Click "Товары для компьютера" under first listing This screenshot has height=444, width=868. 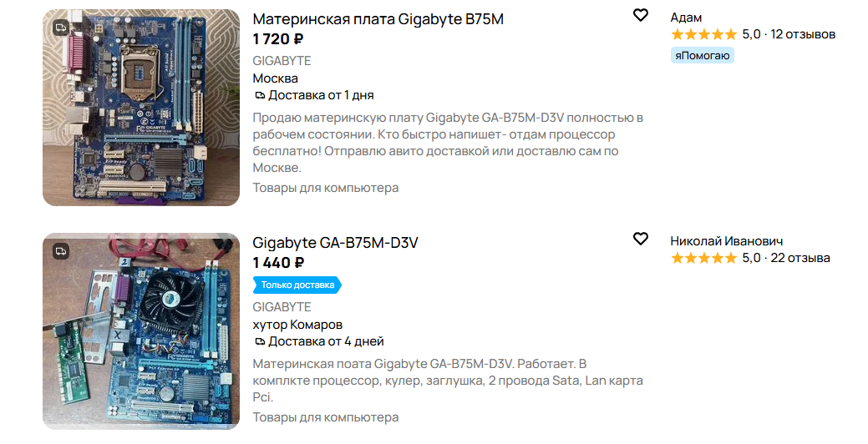325,188
